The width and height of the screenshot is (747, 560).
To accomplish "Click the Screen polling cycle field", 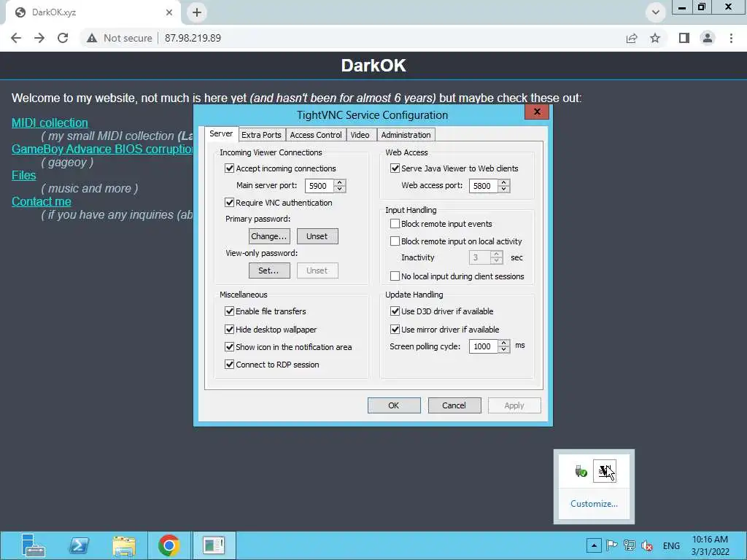I will [484, 346].
